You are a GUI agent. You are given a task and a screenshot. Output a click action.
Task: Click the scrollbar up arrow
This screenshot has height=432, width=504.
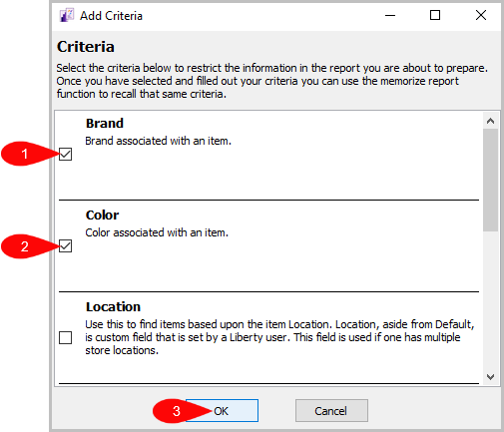[x=490, y=121]
